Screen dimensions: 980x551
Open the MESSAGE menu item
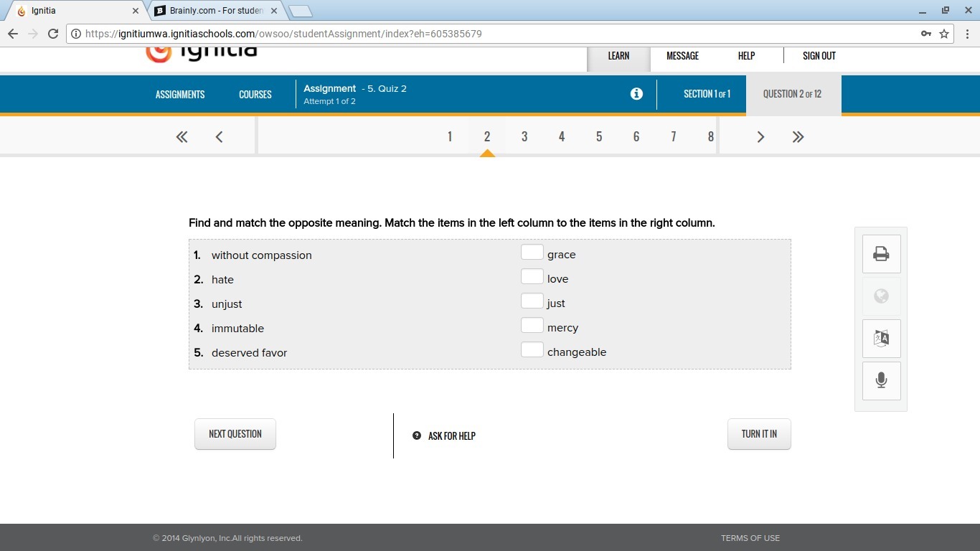pyautogui.click(x=682, y=56)
